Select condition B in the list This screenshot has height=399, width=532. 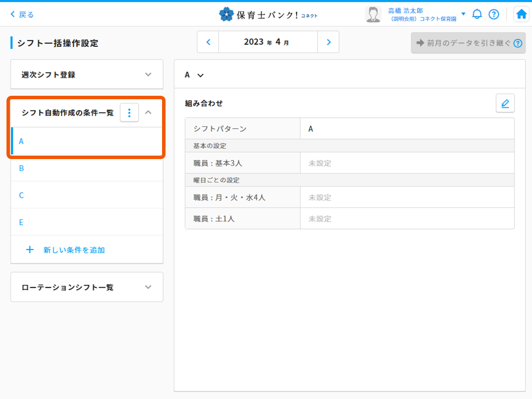point(21,168)
